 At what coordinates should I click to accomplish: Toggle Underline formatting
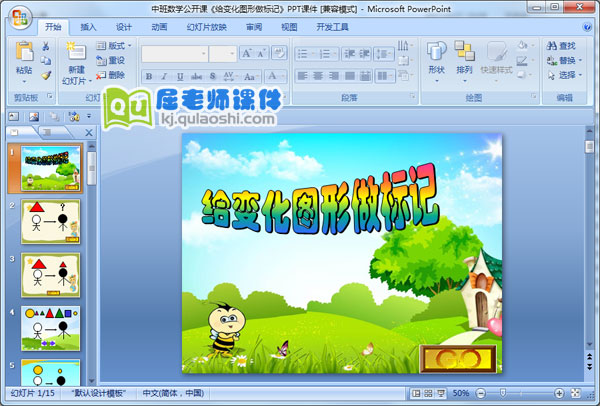(180, 76)
